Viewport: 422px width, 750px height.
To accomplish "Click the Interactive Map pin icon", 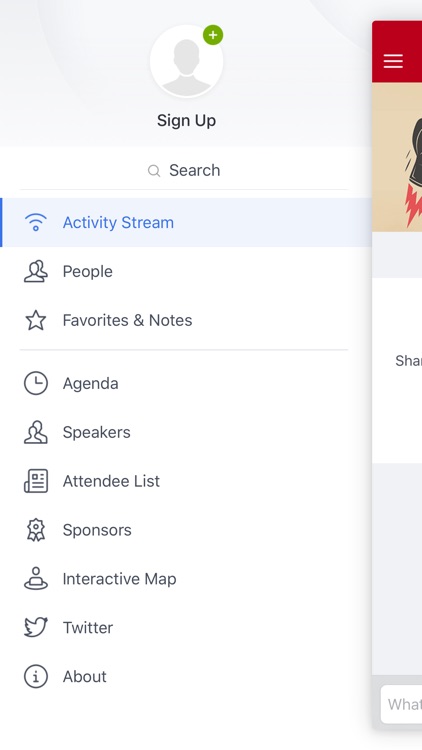I will click(36, 578).
